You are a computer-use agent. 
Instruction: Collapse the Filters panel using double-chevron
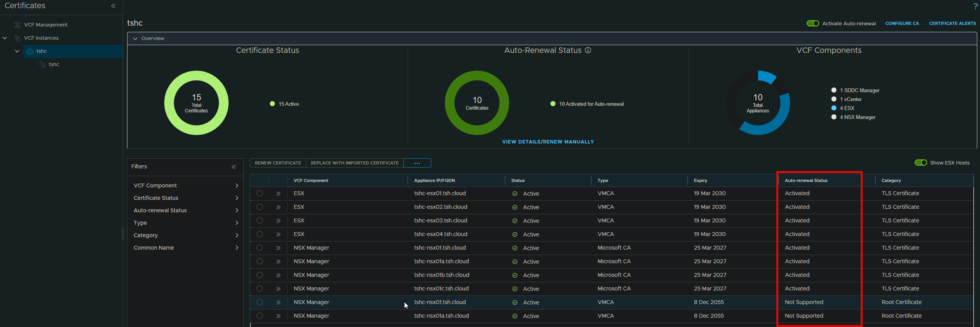pos(234,167)
